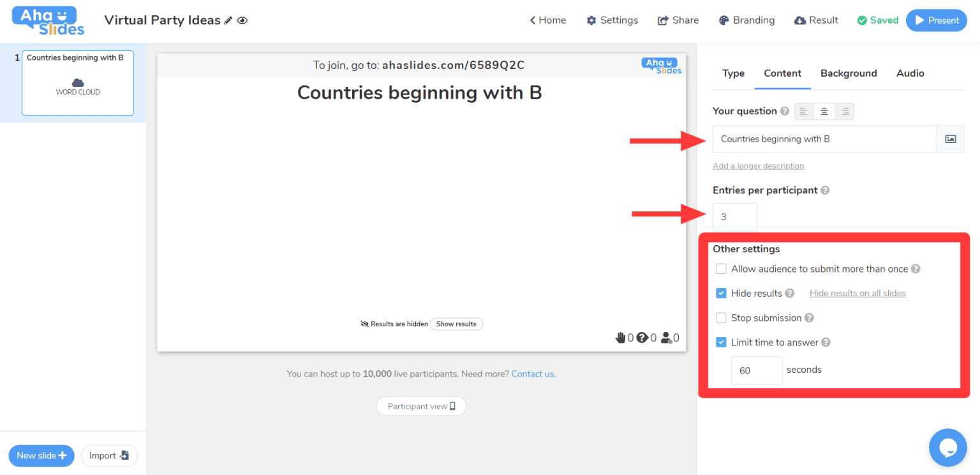Click Hide results on all slides link
The width and height of the screenshot is (980, 475).
point(857,293)
